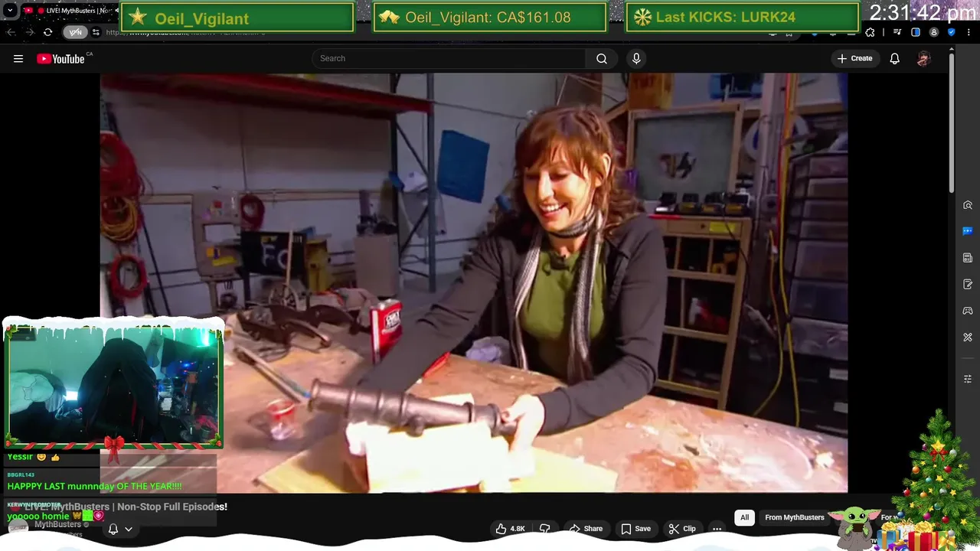Select the All filter chip
Screen dimensions: 980x551
point(744,517)
